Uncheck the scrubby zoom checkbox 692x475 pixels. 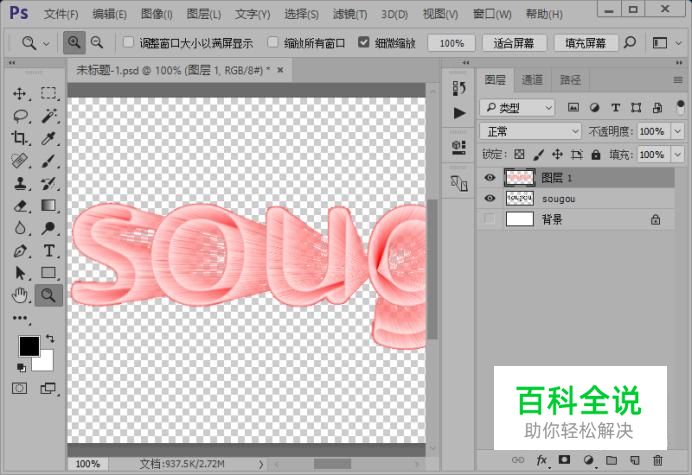click(x=364, y=42)
